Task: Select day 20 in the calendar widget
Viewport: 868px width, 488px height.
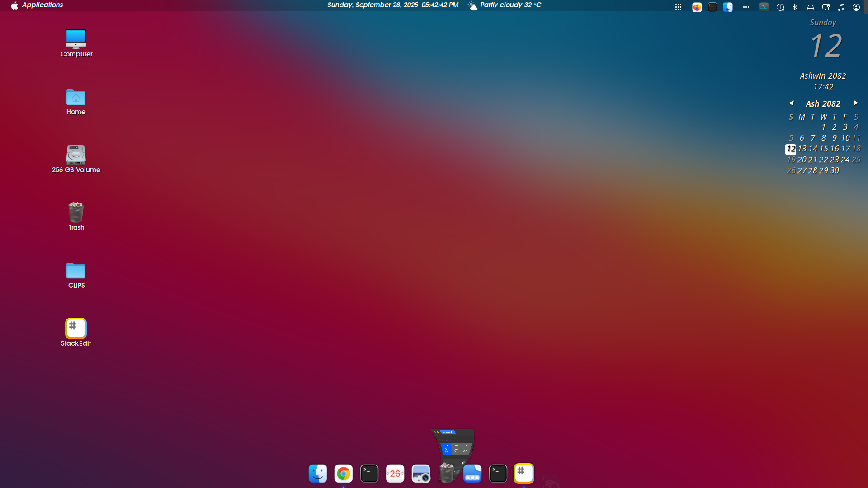Action: [x=802, y=160]
